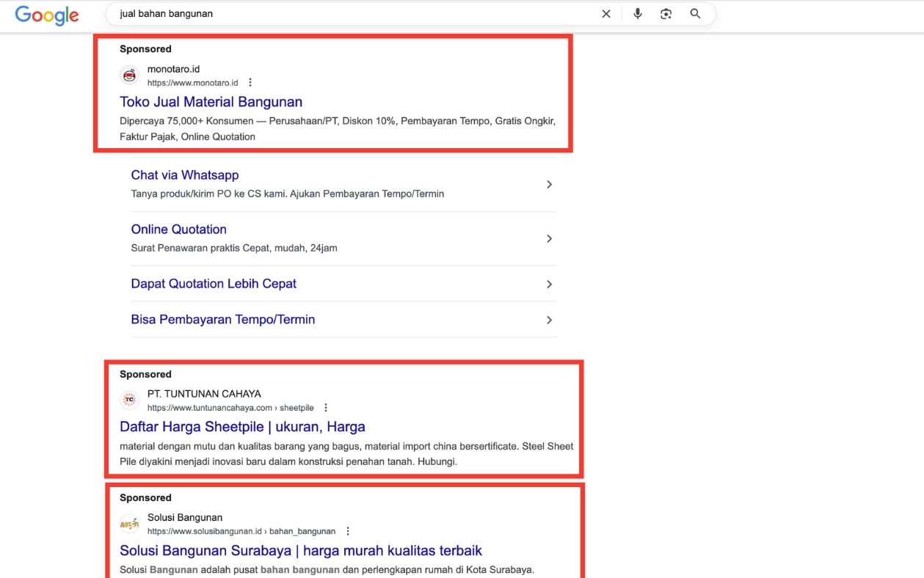This screenshot has width=924, height=578.
Task: Expand Dapat Quotation Lebih Cepat chevron
Action: (x=549, y=285)
